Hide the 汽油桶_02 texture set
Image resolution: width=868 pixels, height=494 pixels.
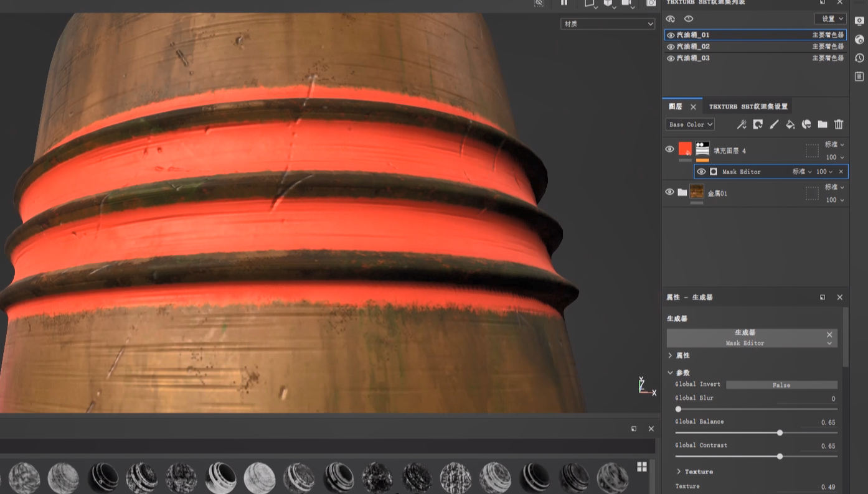coord(671,47)
